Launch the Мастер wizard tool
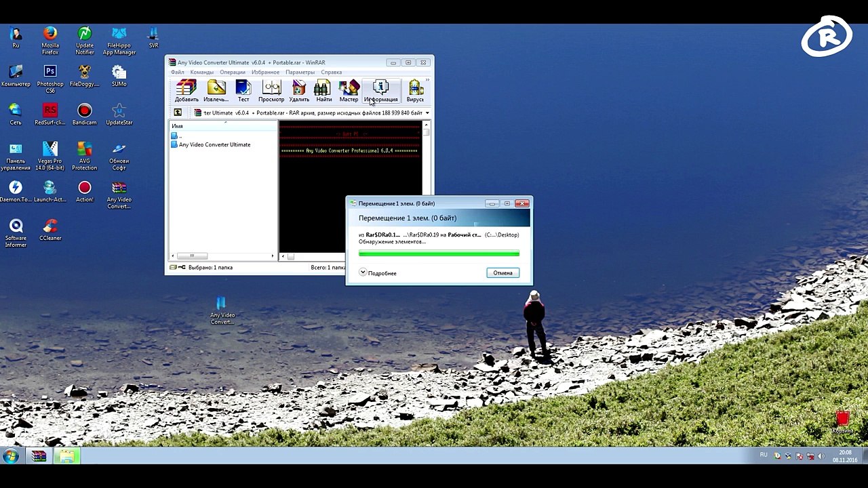Screen dimensions: 868x488 click(349, 91)
